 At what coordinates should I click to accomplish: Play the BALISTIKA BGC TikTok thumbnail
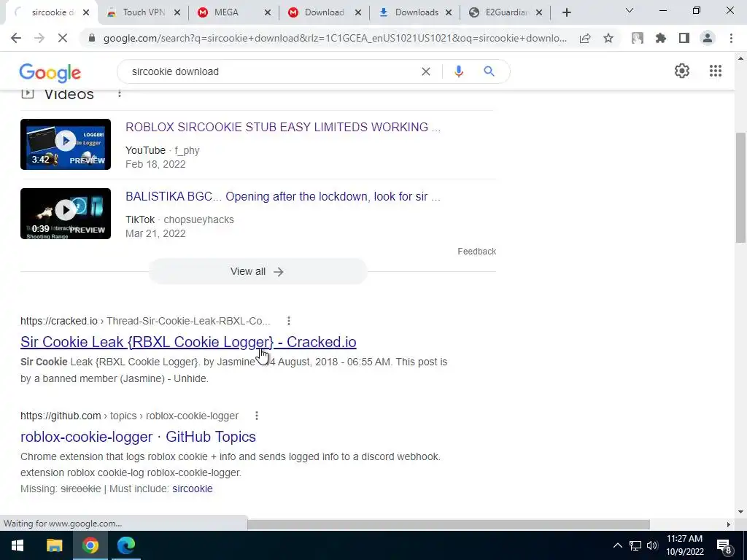click(x=66, y=214)
